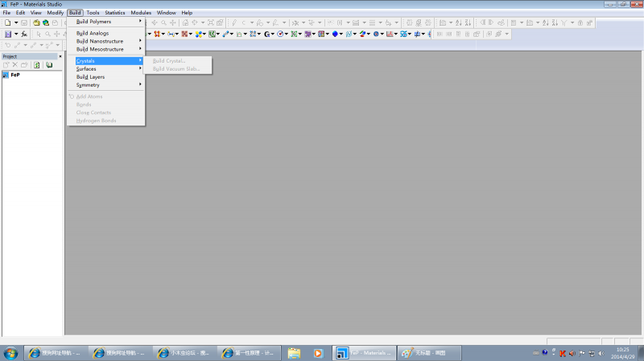Image resolution: width=644 pixels, height=361 pixels.
Task: Click the red-brown checker pattern module icon
Action: pyautogui.click(x=184, y=34)
